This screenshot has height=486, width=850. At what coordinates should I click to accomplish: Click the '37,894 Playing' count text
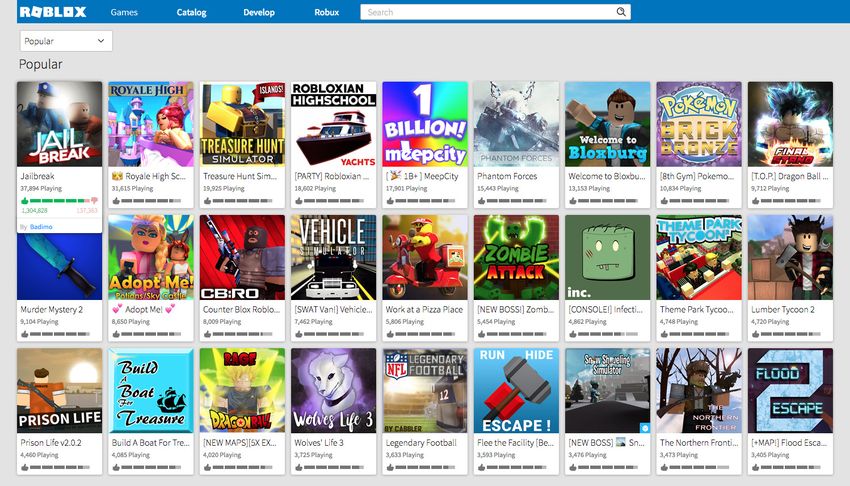pos(41,189)
